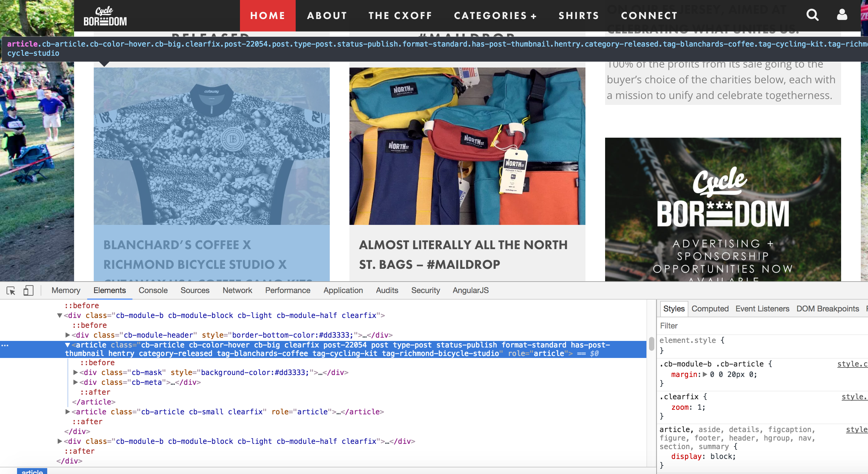Image resolution: width=868 pixels, height=474 pixels.
Task: Click the 'article' breadcrumb at DevTools bottom
Action: coord(32,471)
